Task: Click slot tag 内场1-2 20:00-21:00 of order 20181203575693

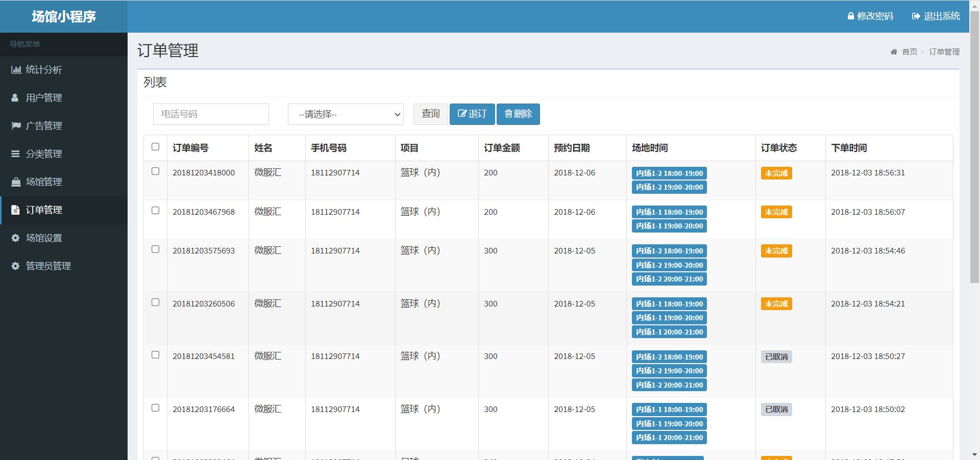Action: pos(669,279)
